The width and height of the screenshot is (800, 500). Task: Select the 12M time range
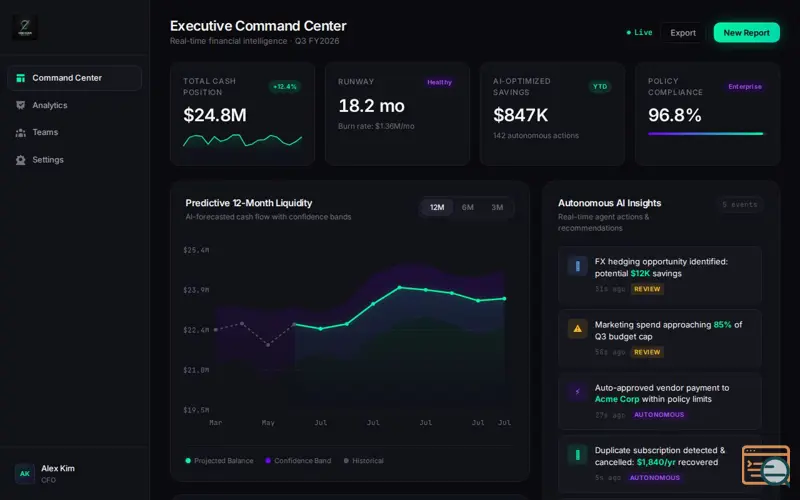[437, 207]
